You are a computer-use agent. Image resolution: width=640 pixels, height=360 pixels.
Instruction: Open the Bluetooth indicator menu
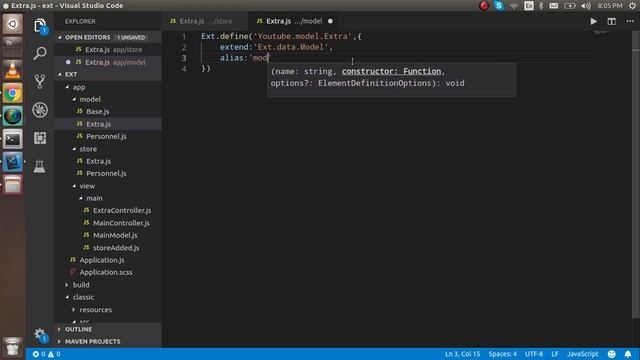tap(541, 6)
